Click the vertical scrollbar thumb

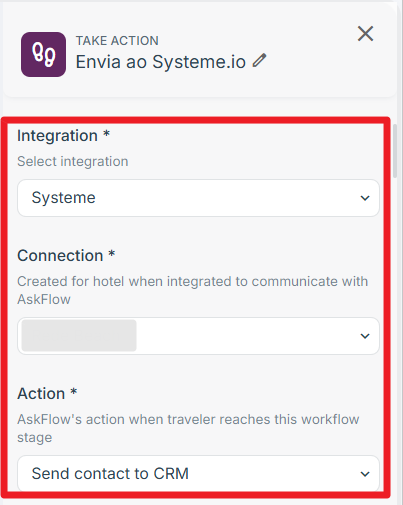pos(395,151)
